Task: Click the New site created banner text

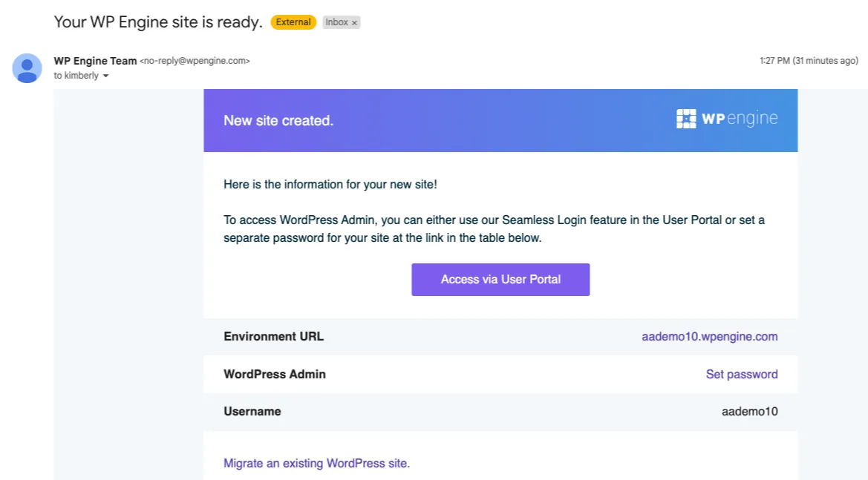Action: 278,120
